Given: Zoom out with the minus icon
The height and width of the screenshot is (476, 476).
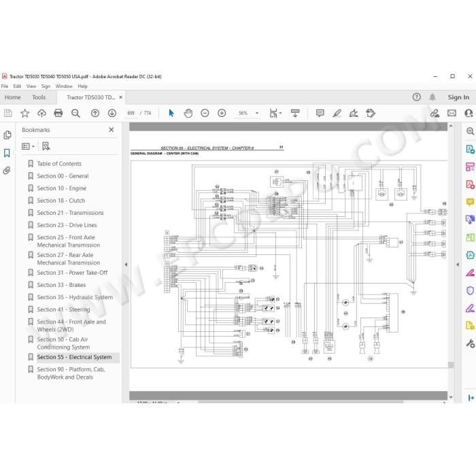Looking at the screenshot, I should (205, 114).
